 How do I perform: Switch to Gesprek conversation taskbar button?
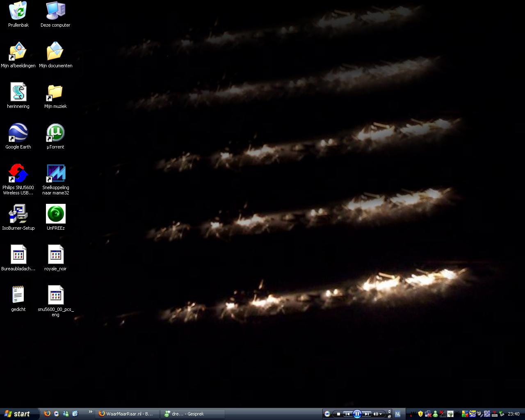pyautogui.click(x=192, y=414)
